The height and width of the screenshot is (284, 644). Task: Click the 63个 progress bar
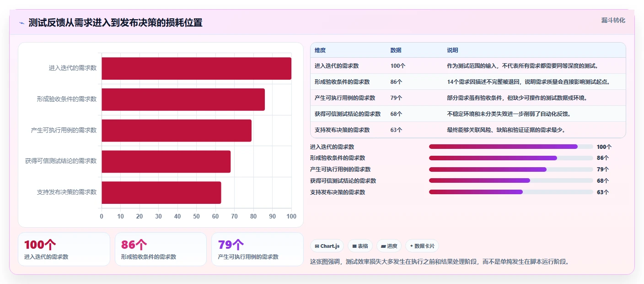click(x=511, y=192)
